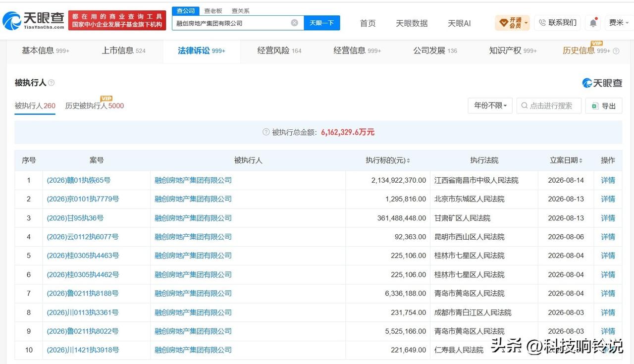Open case (2026)云0112执6077号
This screenshot has height=364, width=634.
[83, 237]
